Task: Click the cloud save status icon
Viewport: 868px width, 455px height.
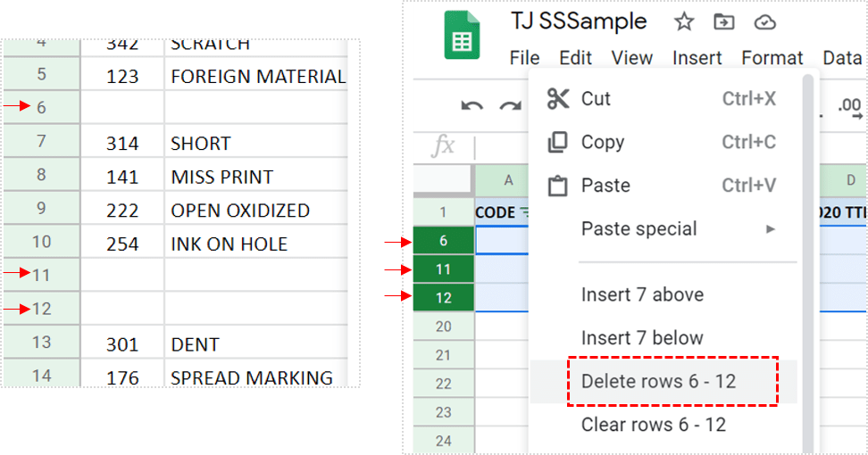Action: (764, 22)
